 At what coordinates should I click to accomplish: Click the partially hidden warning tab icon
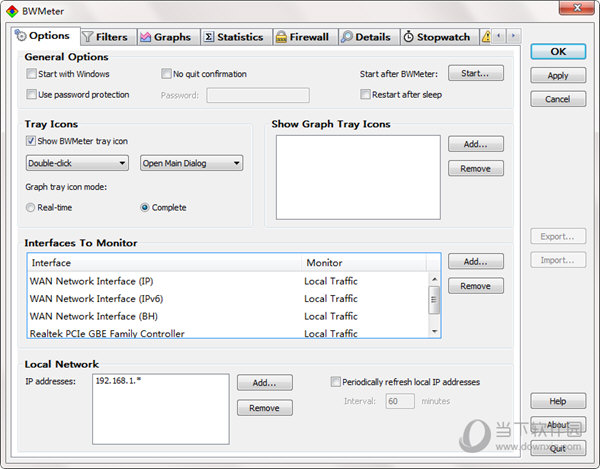[486, 37]
